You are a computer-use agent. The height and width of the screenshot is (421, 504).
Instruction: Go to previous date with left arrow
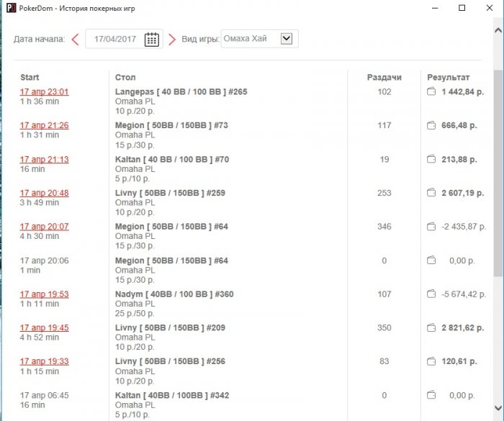click(x=75, y=40)
